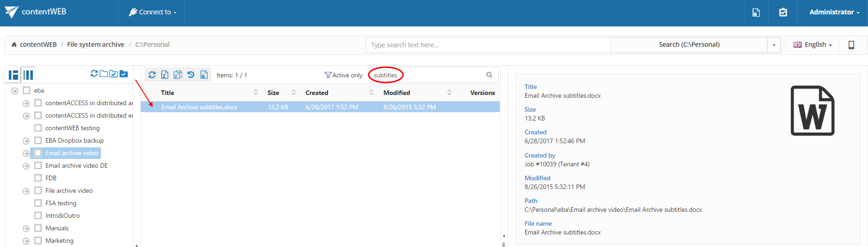Screen dimensions: 868x247
Task: Select the FSA testing folder
Action: pos(61,203)
